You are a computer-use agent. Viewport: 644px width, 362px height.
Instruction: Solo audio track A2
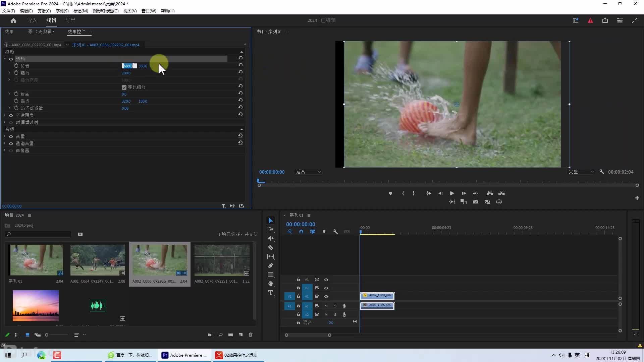[335, 314]
